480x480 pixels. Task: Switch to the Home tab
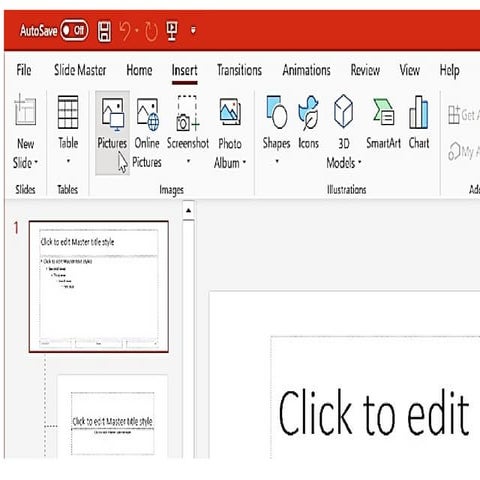point(139,70)
